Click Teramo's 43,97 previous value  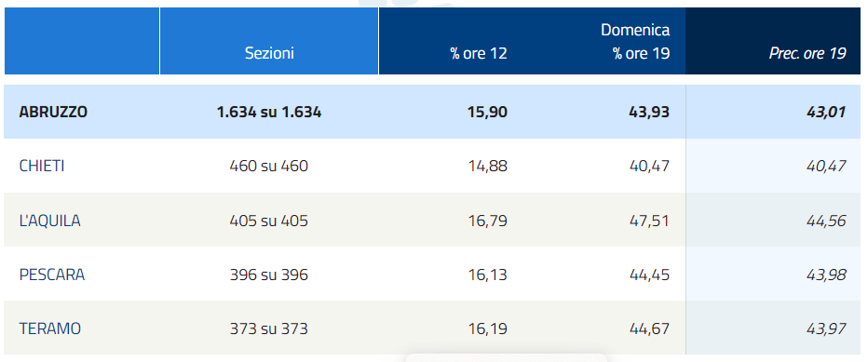pos(826,328)
